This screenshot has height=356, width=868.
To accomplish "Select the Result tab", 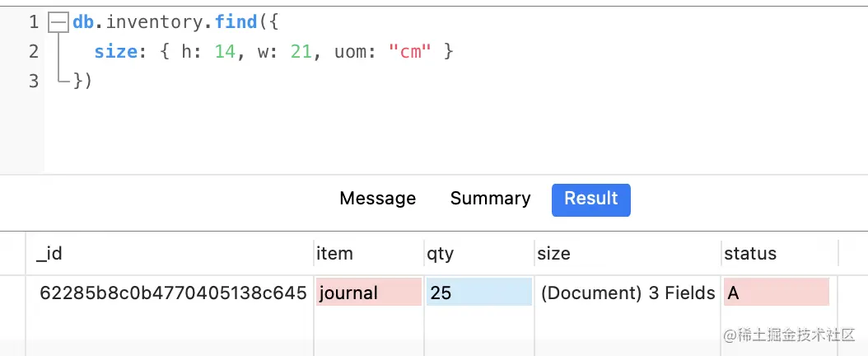I will point(590,199).
